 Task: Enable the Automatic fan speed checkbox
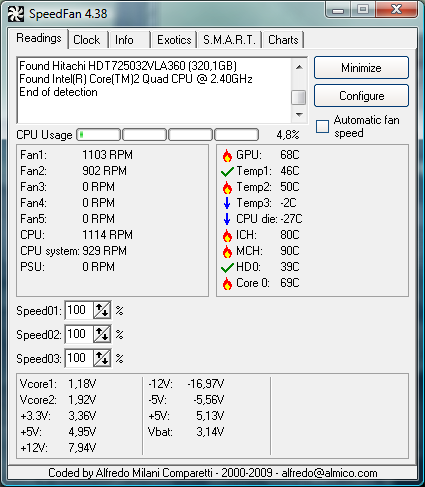322,127
